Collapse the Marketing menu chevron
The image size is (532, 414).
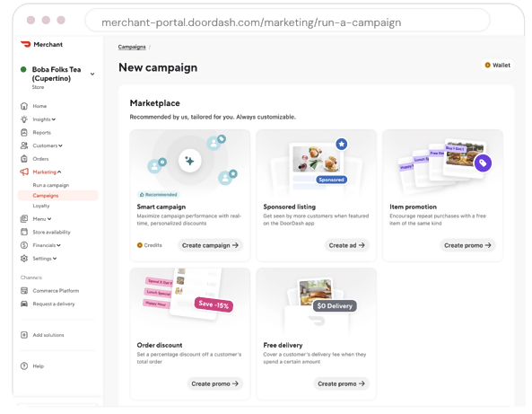[59, 172]
